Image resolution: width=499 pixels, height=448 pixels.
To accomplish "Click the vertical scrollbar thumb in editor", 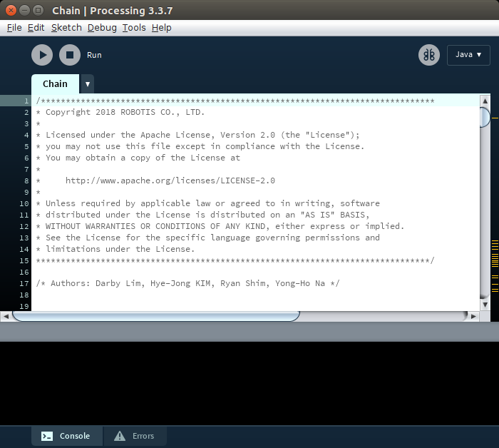I will point(485,116).
